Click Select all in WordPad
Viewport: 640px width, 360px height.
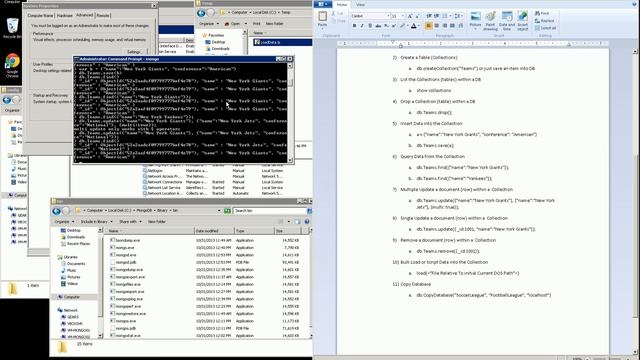(545, 28)
